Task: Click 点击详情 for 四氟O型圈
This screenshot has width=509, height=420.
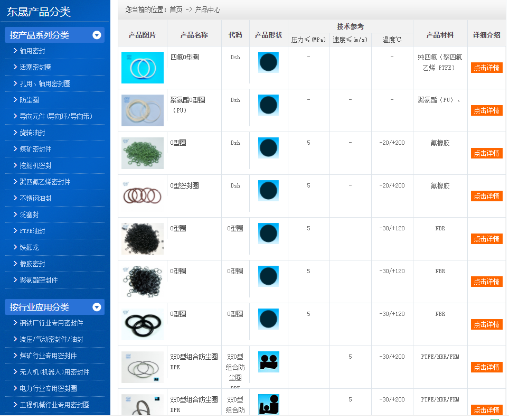Action: click(x=486, y=68)
